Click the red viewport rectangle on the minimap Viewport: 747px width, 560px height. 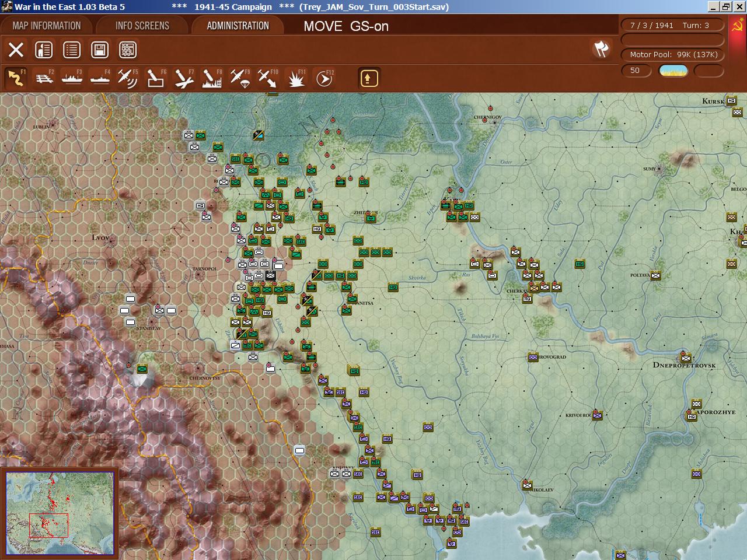[48, 526]
